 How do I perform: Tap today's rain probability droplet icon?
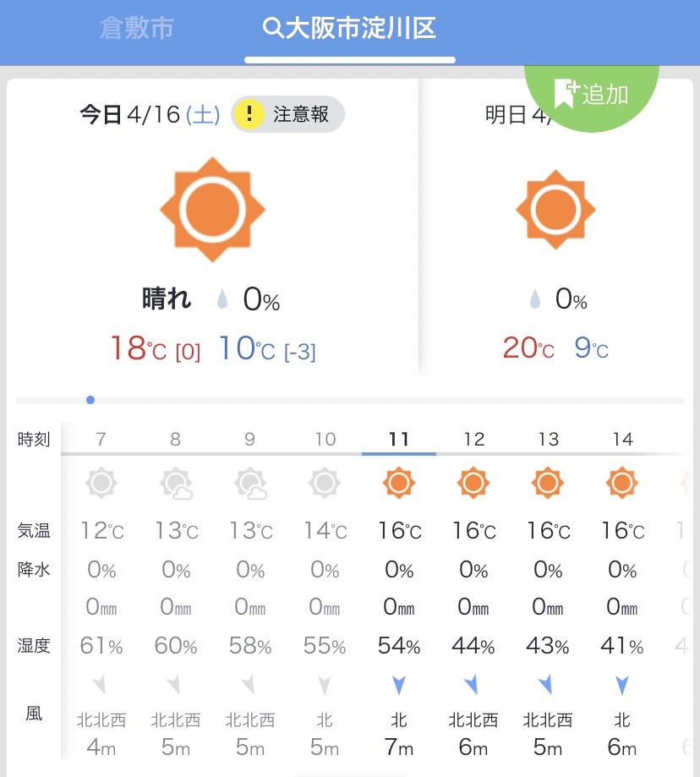click(222, 299)
